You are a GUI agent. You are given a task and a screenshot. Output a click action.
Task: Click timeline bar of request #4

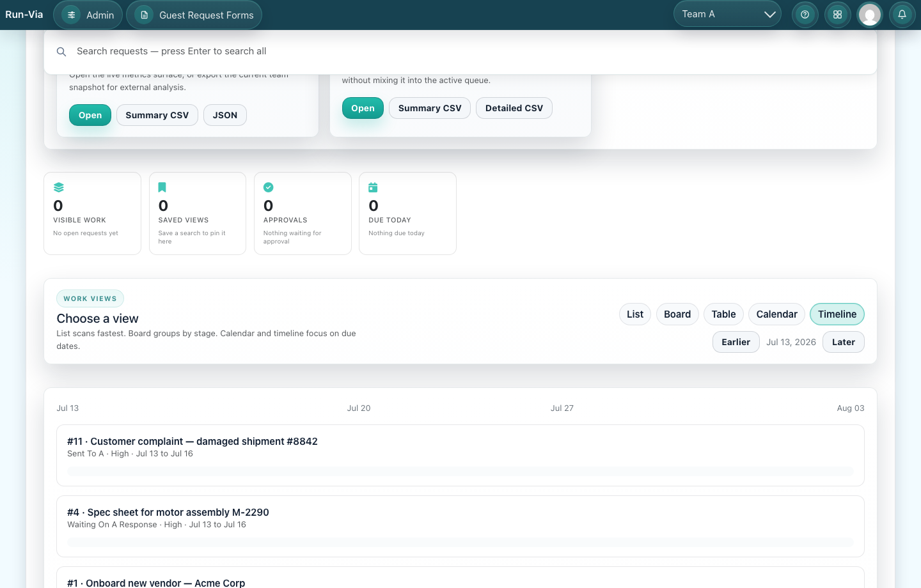click(x=460, y=542)
